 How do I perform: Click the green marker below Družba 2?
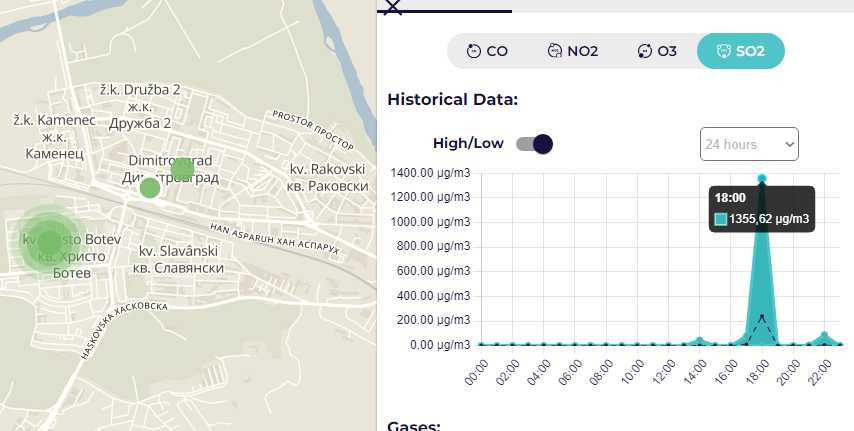coord(182,169)
